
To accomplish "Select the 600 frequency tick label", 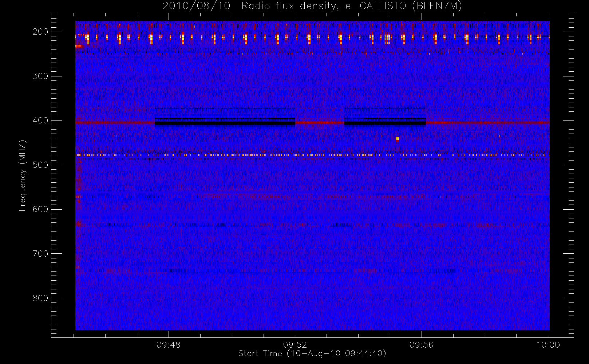I will 40,209.
